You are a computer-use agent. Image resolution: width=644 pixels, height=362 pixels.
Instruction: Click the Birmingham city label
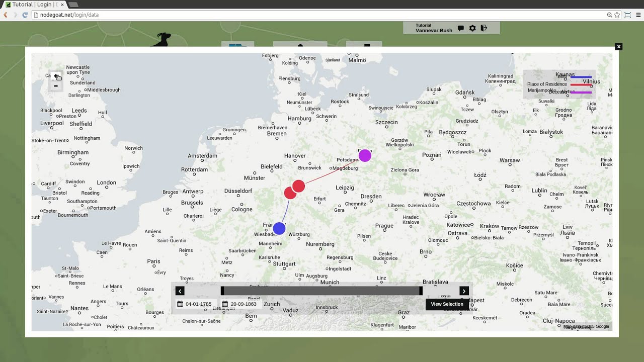point(72,152)
